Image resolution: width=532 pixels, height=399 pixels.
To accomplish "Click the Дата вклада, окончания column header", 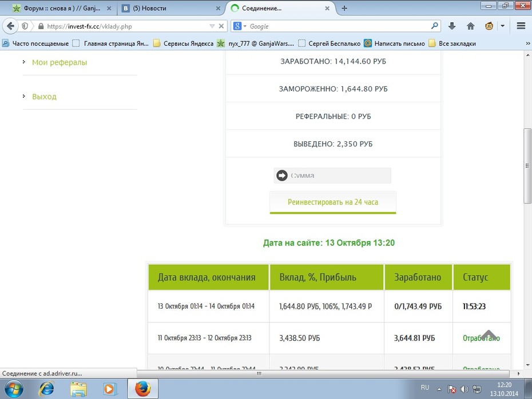I will pyautogui.click(x=208, y=277).
